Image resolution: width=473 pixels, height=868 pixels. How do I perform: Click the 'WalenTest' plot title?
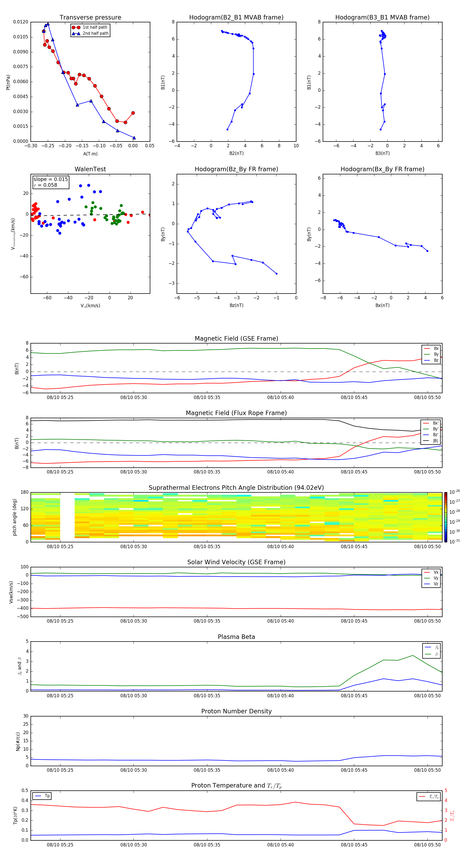pyautogui.click(x=90, y=169)
